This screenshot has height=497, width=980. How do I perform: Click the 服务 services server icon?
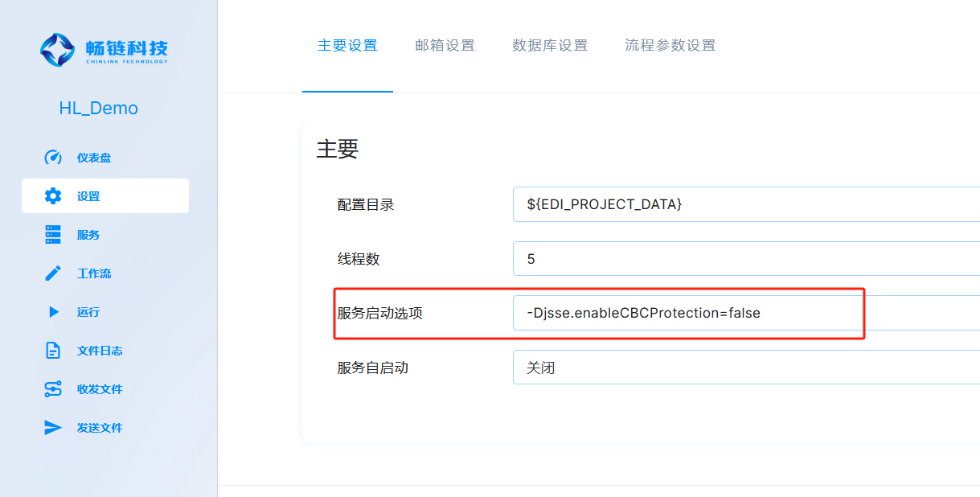(x=53, y=234)
